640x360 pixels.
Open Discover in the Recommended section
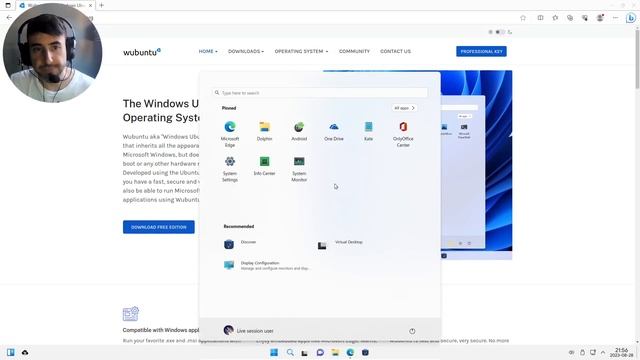(x=240, y=244)
